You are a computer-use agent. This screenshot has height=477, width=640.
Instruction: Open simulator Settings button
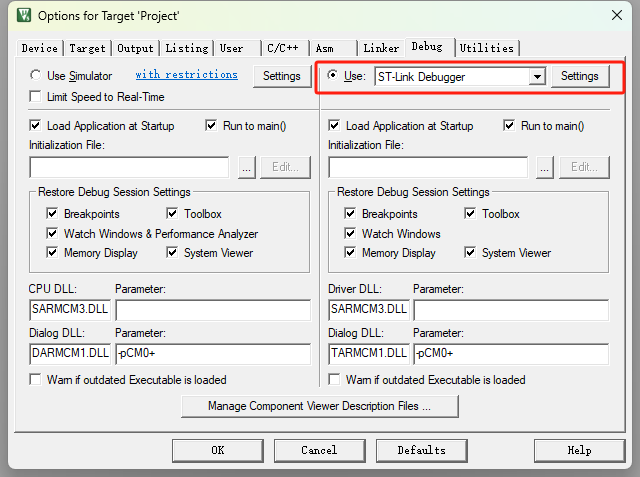[x=282, y=76]
